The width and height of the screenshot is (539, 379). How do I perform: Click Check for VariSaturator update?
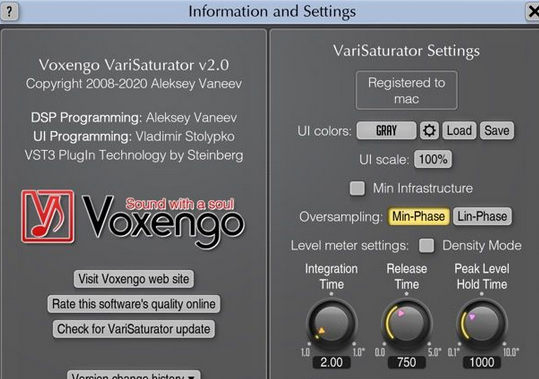134,329
